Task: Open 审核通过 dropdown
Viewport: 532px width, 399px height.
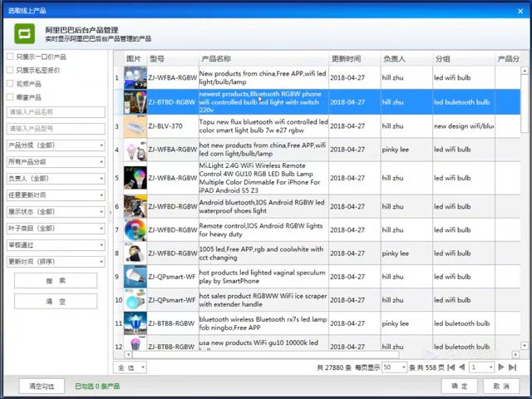Action: click(56, 245)
